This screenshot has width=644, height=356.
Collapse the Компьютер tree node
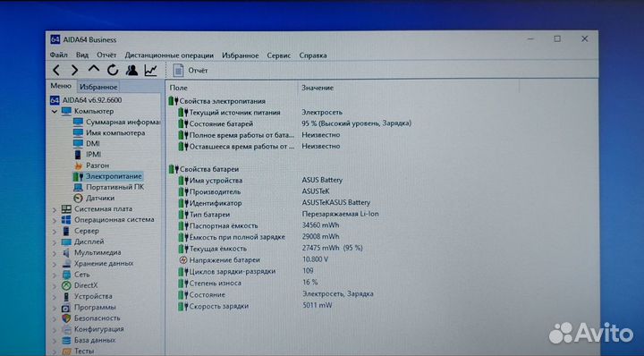(55, 111)
